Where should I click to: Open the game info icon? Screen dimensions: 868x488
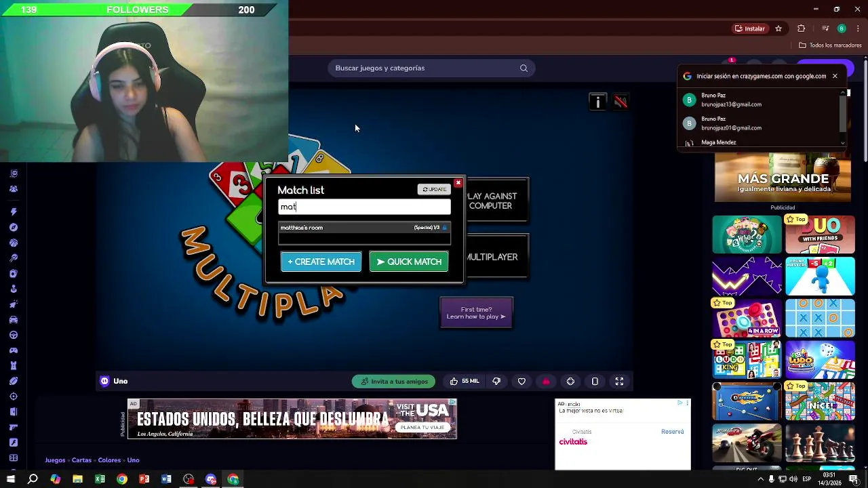(x=597, y=102)
